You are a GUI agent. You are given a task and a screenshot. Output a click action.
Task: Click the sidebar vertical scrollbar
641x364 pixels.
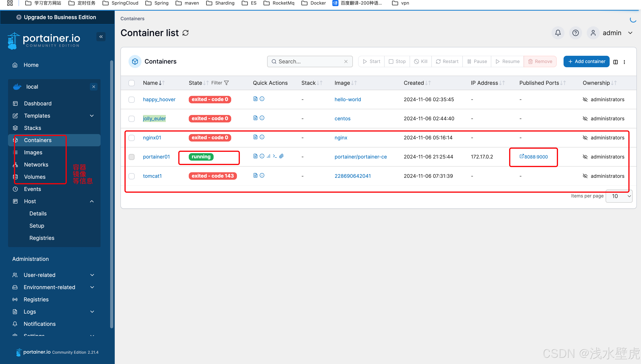coord(112,194)
